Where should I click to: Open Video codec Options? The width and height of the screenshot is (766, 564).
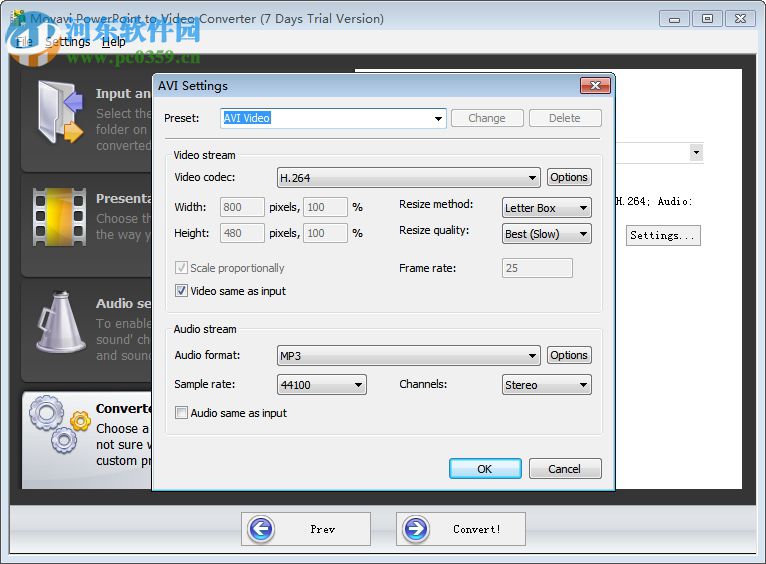coord(569,177)
